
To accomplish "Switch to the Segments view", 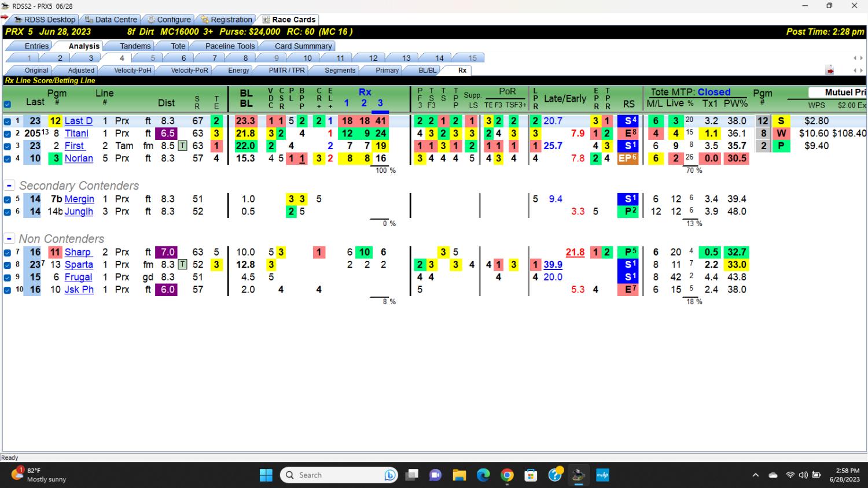I will pos(340,70).
